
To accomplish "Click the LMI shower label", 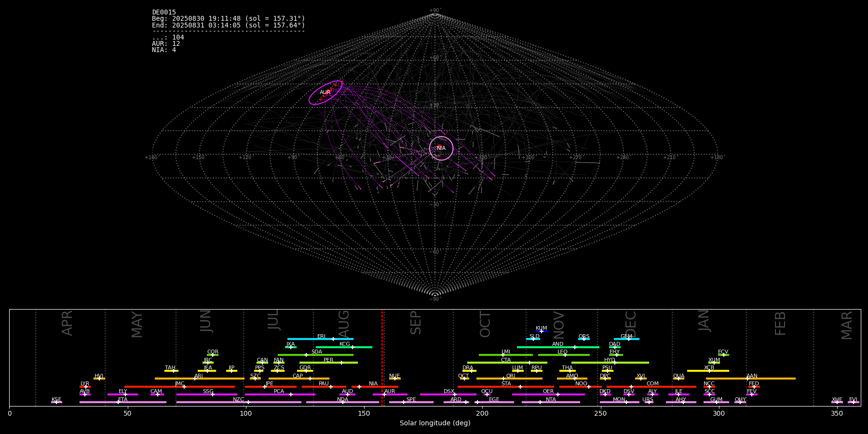I will [506, 352].
